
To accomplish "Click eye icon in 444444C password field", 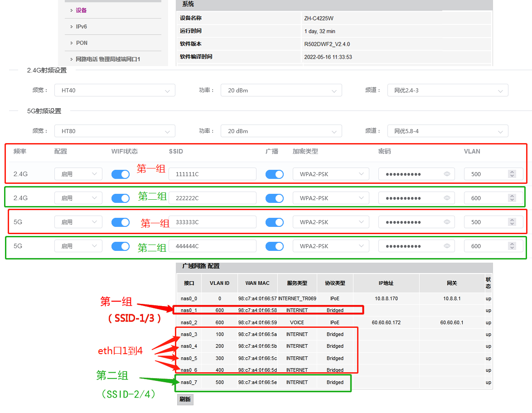I will (447, 246).
